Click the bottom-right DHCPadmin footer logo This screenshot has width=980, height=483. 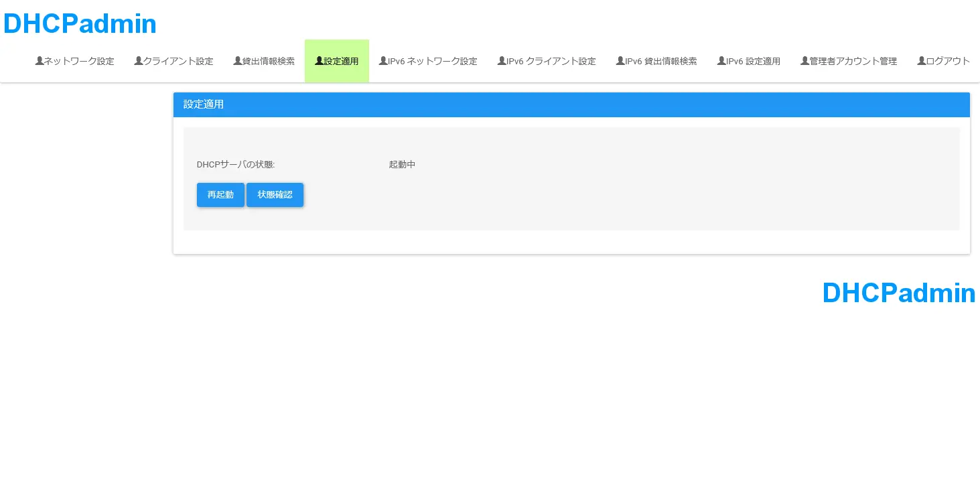pos(899,293)
